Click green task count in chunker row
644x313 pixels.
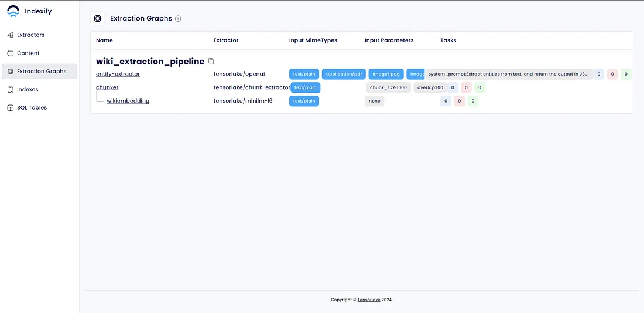[x=479, y=87]
